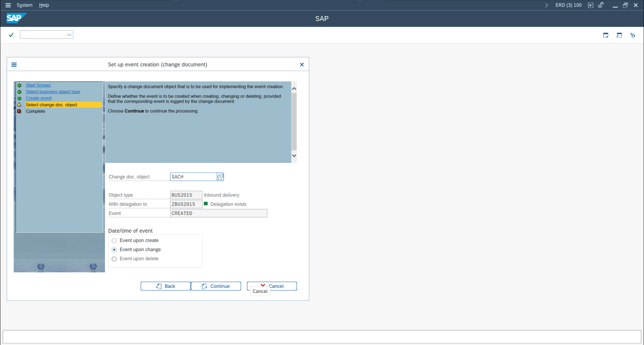Click the Date/time of event heading
The width and height of the screenshot is (644, 345).
pyautogui.click(x=130, y=231)
